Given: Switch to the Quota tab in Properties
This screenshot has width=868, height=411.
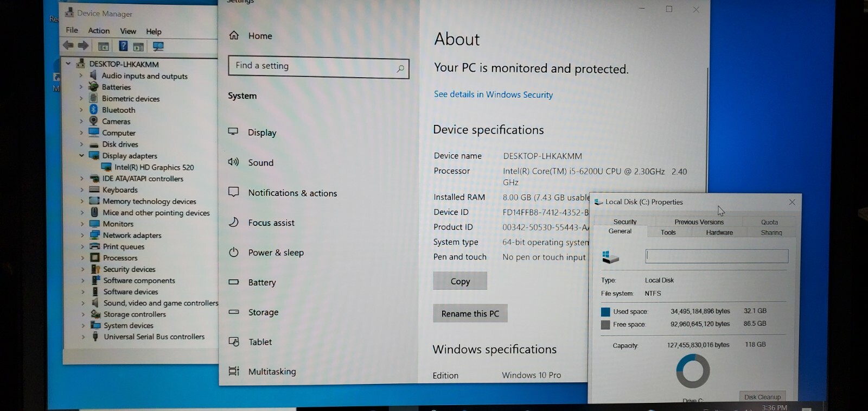Looking at the screenshot, I should (769, 222).
